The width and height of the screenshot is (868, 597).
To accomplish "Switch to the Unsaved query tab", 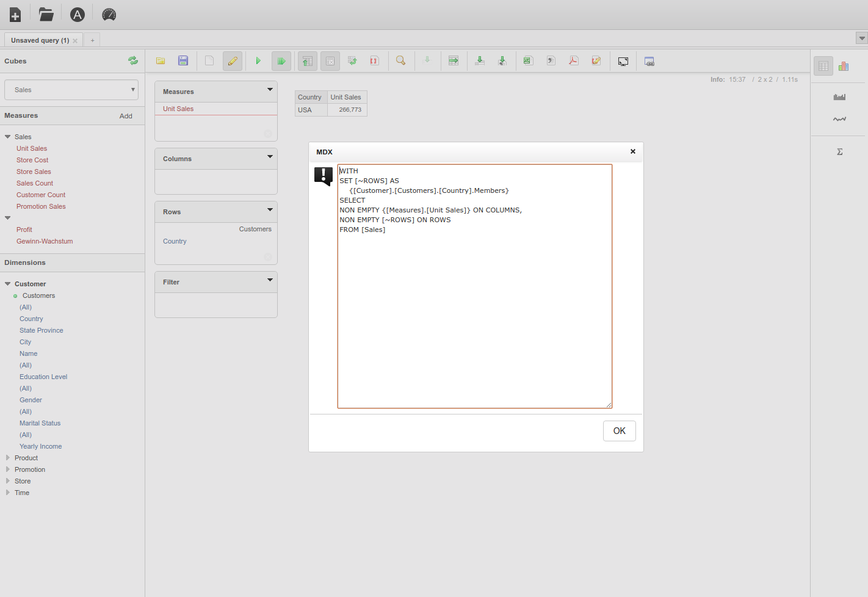I will (x=39, y=39).
